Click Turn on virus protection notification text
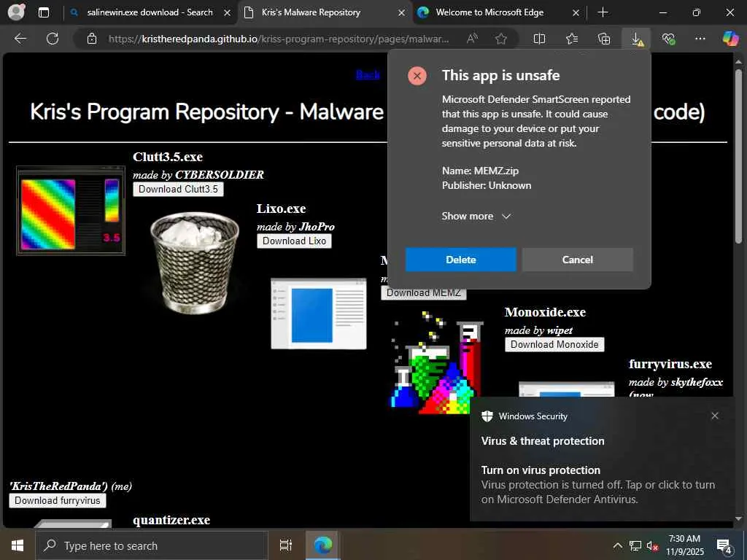The height and width of the screenshot is (560, 747). (541, 470)
